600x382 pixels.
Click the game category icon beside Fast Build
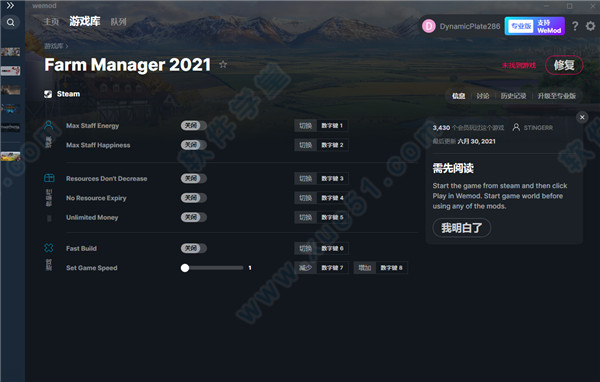tap(49, 248)
